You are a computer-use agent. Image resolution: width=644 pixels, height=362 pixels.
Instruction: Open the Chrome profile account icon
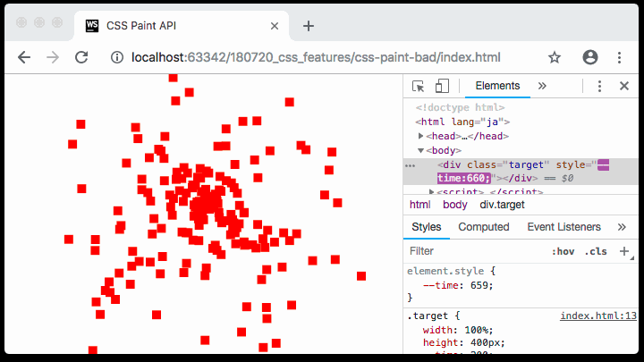click(590, 57)
